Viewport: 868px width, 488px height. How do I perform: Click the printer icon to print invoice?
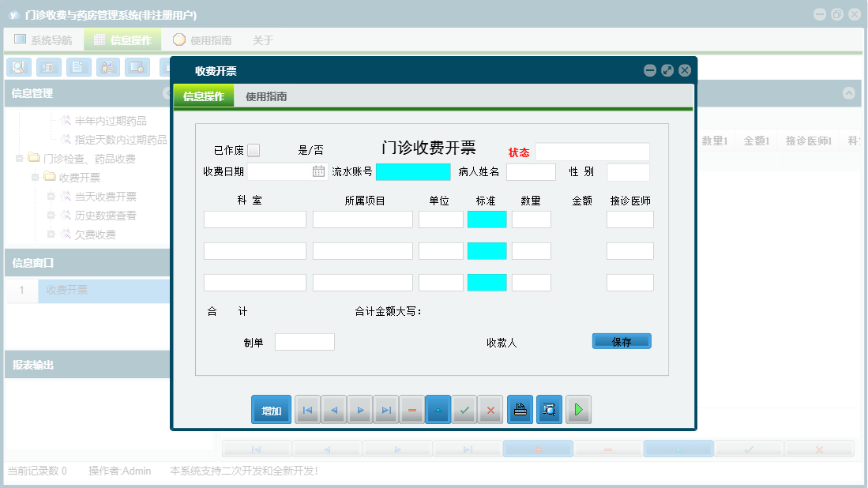coord(520,410)
